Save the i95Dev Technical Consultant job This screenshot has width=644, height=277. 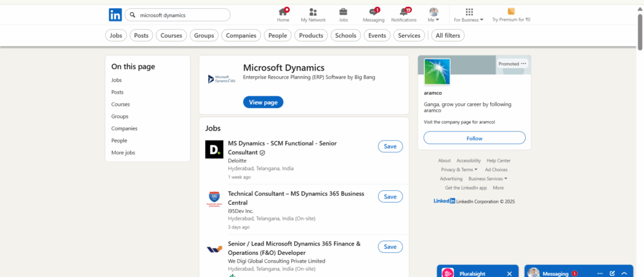point(390,196)
